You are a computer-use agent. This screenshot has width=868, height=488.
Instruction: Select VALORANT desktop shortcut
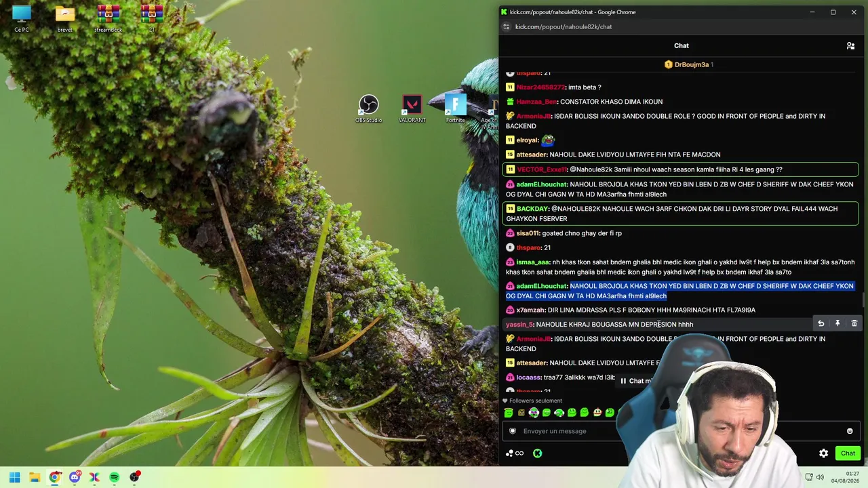[412, 109]
